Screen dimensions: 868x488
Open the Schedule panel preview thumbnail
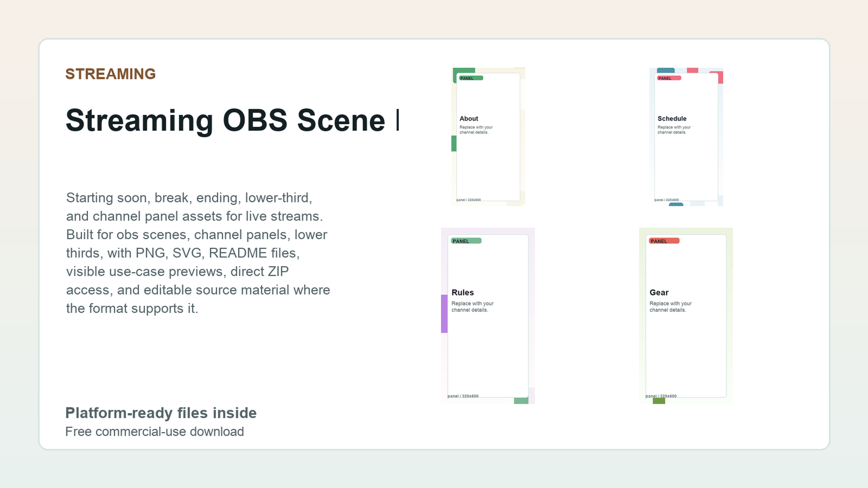point(686,137)
